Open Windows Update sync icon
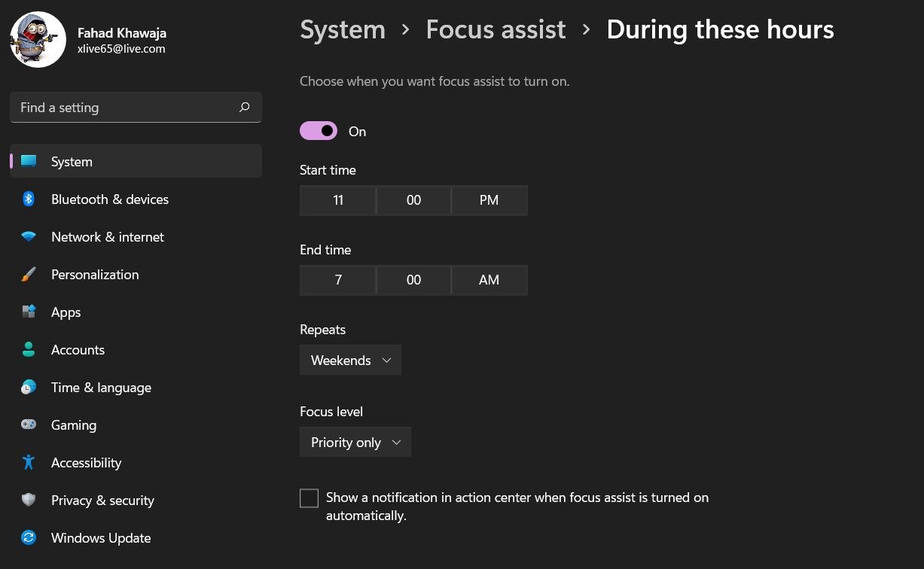Viewport: 924px width, 569px height. [x=29, y=538]
